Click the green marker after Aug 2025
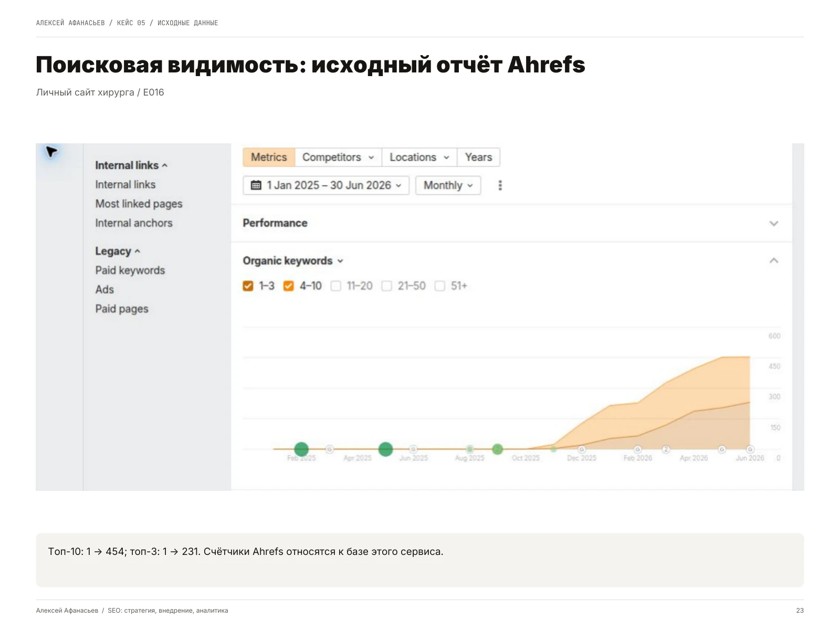840x630 pixels. point(498,449)
